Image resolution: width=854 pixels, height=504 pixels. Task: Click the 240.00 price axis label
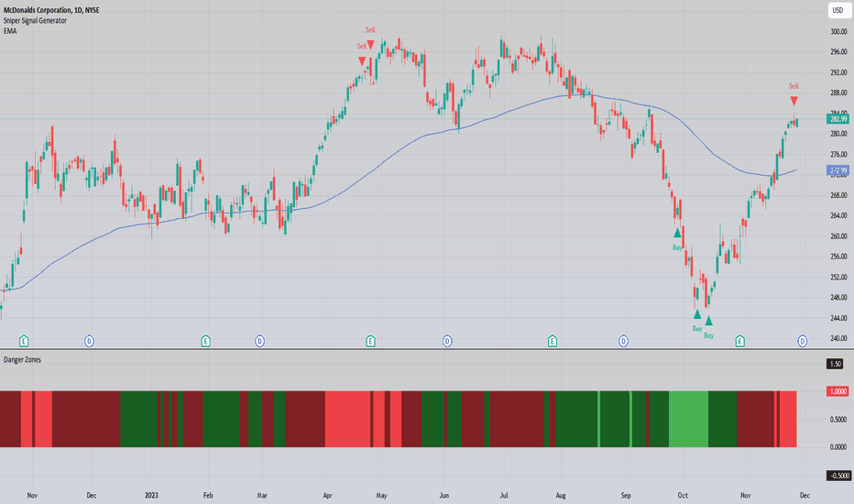coord(838,338)
